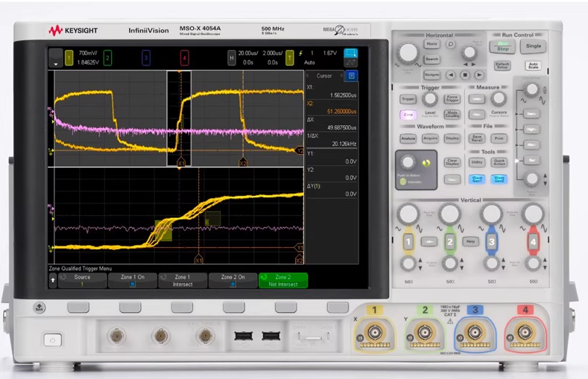Click the Label key between channels 1 and 2

pos(429,241)
